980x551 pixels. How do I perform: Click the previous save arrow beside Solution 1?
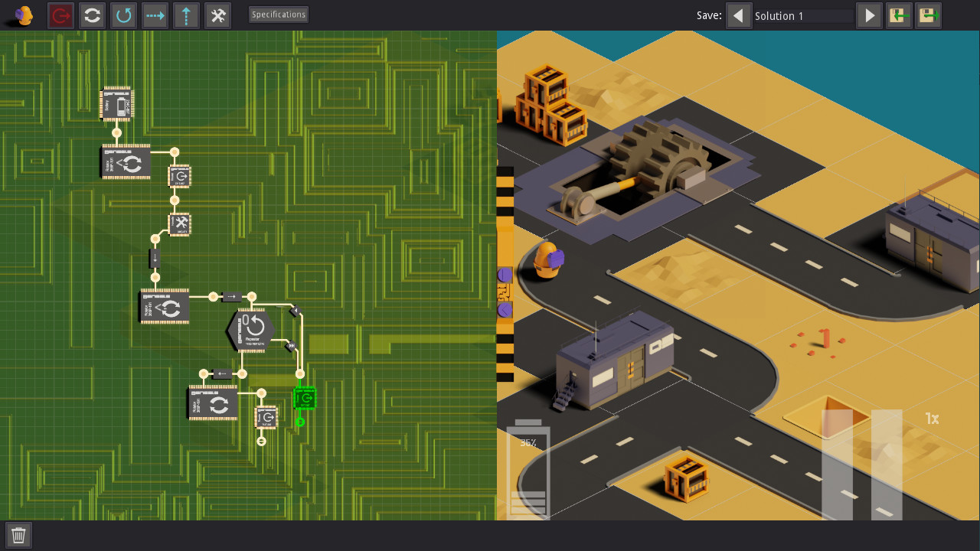(739, 15)
